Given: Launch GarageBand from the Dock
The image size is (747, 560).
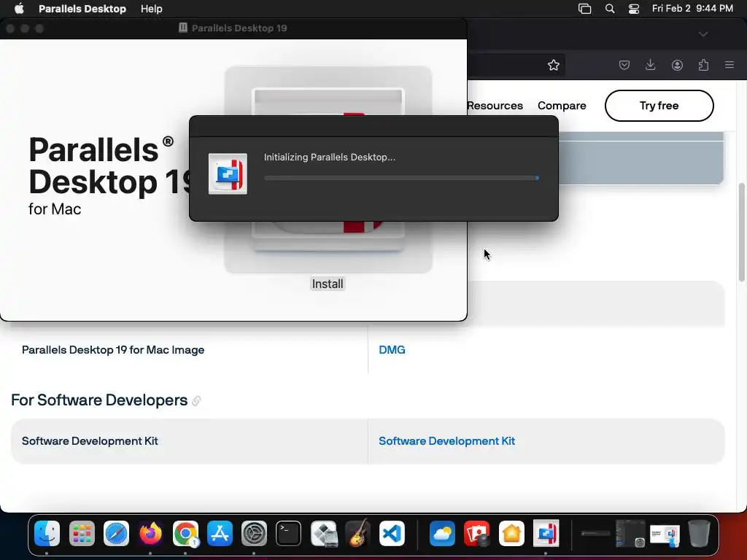Looking at the screenshot, I should point(357,533).
